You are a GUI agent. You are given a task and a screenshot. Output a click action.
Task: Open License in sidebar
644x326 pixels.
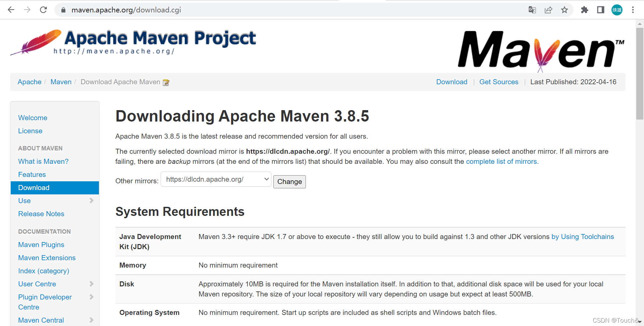pos(30,131)
